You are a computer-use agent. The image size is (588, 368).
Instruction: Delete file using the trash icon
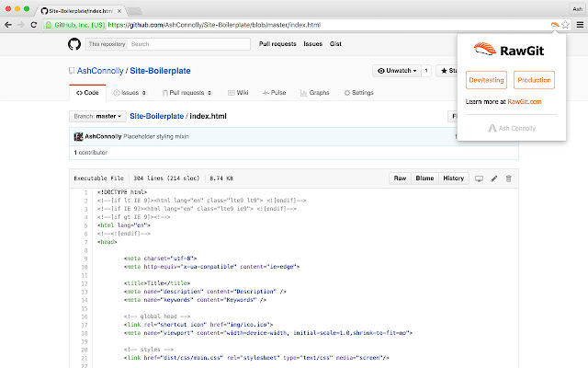[x=508, y=178]
